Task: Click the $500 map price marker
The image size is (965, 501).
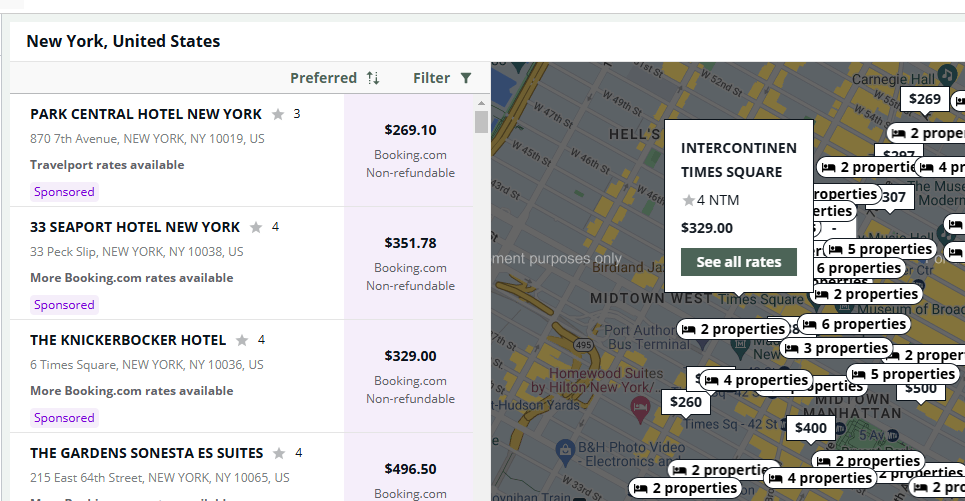Action: 920,389
